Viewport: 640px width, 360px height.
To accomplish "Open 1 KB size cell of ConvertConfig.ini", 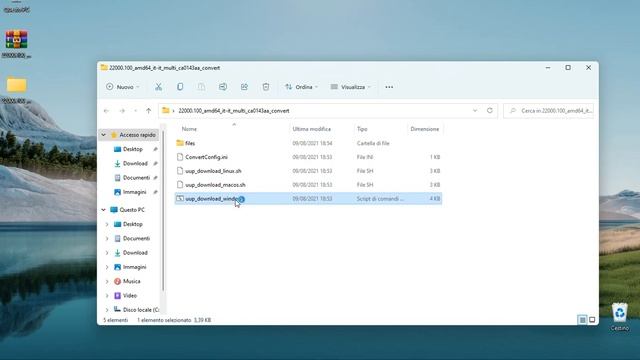I will click(435, 157).
